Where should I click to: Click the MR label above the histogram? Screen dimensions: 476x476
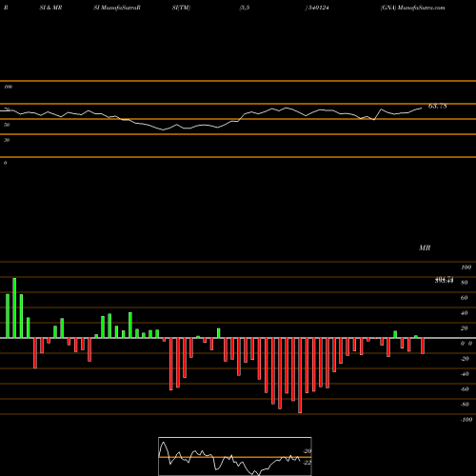coord(425,248)
